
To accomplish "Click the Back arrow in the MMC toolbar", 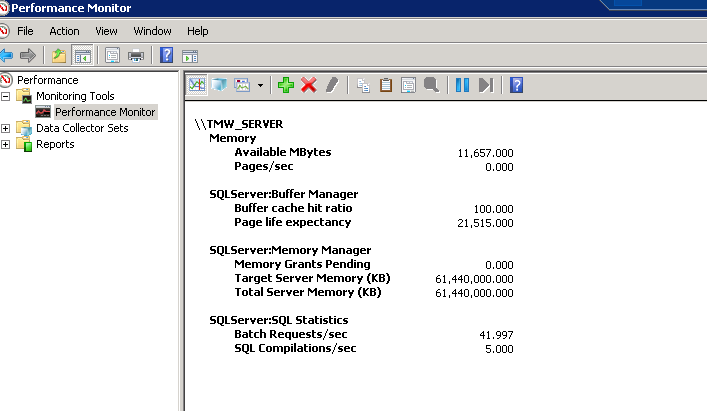I will pos(6,56).
